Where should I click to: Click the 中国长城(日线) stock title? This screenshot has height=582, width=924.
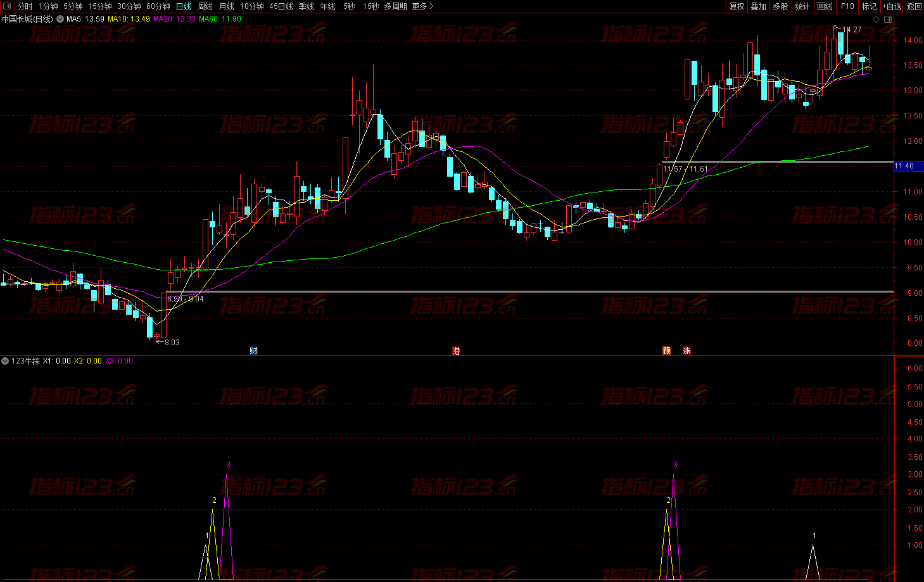click(27, 19)
